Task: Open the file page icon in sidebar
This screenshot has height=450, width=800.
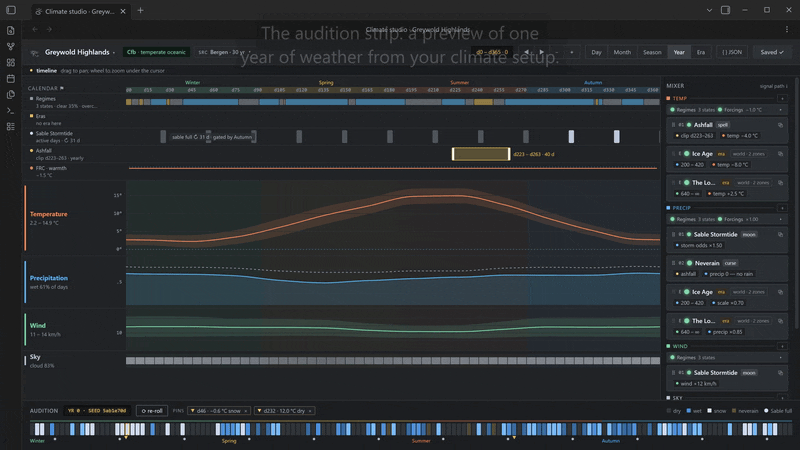Action: [x=11, y=31]
